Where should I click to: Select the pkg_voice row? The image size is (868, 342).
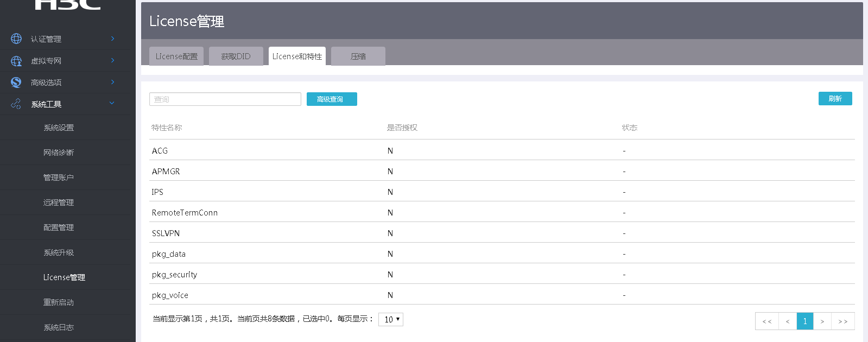point(502,295)
